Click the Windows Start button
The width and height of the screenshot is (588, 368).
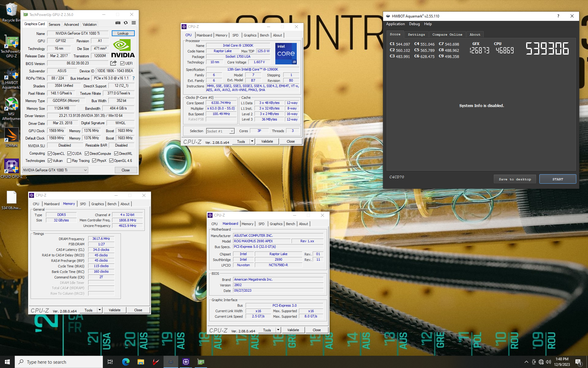[x=7, y=362]
